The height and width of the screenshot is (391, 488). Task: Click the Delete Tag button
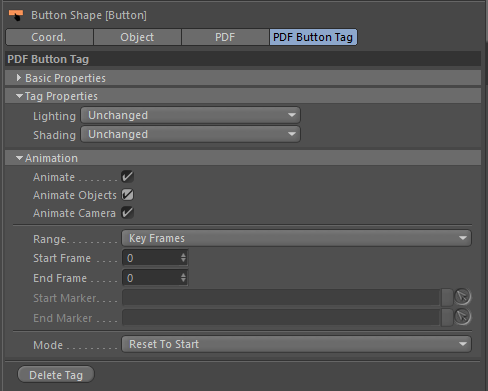click(x=56, y=375)
